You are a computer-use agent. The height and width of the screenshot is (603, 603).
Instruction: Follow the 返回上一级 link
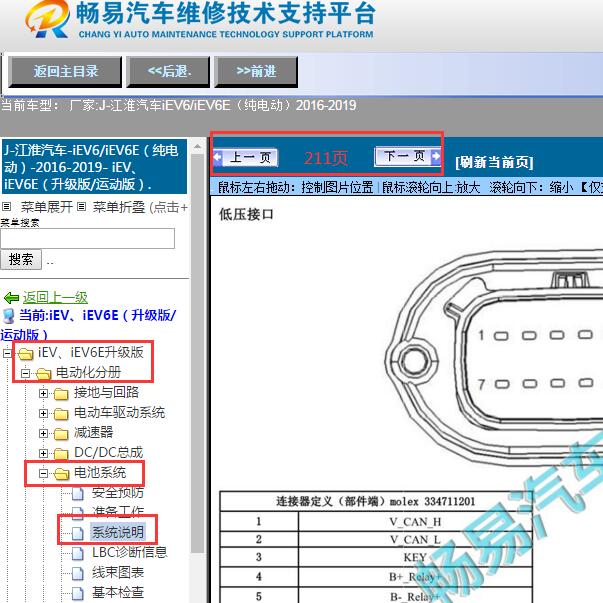coord(55,297)
